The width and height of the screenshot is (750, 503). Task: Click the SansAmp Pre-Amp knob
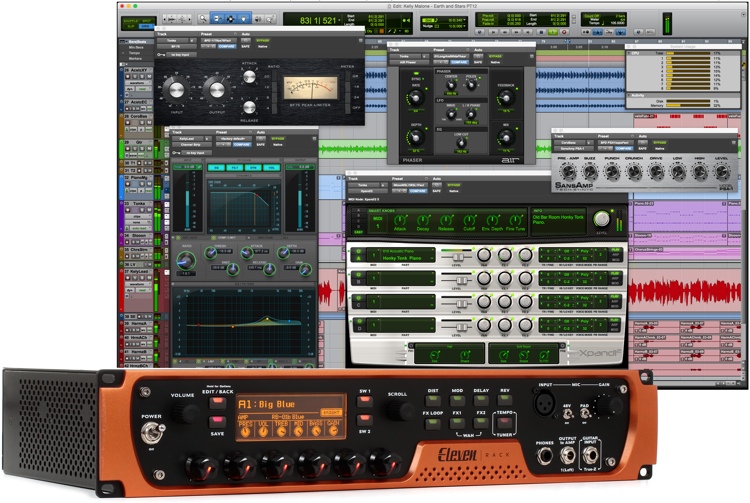[568, 171]
